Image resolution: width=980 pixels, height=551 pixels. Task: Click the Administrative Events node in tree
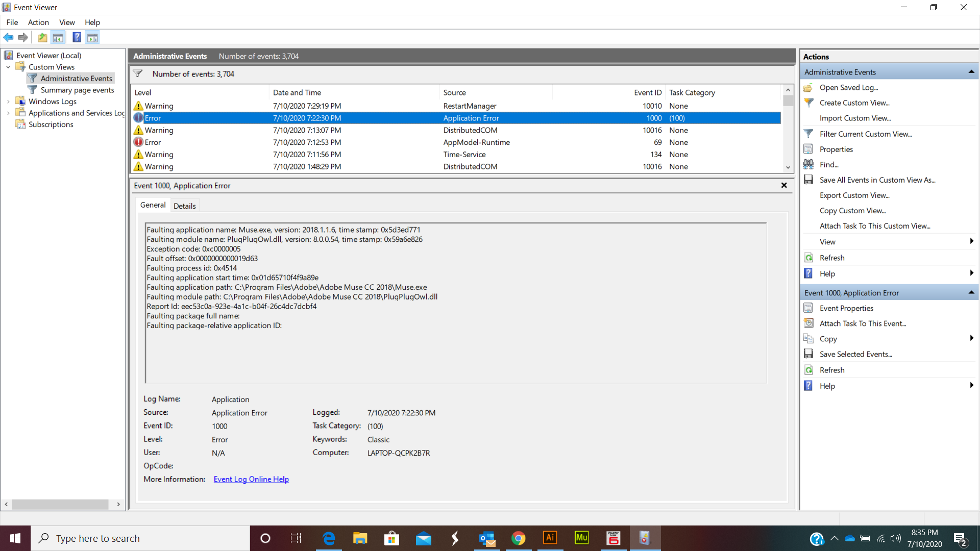pos(76,78)
